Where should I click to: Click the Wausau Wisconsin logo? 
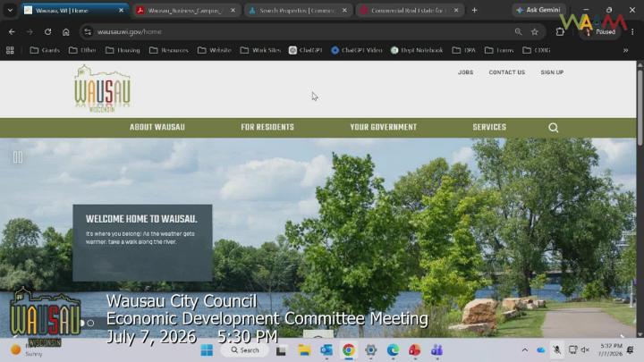click(102, 88)
